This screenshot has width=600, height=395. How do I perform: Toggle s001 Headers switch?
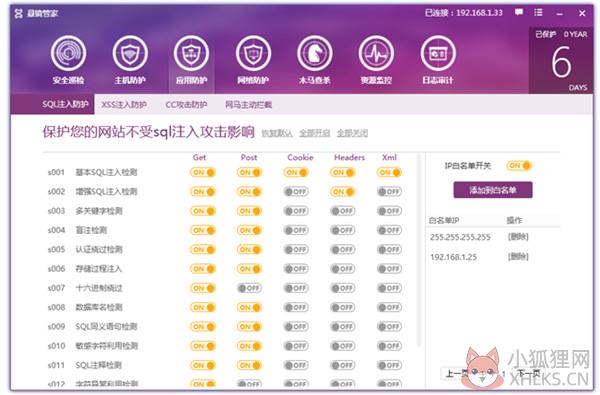click(x=342, y=173)
